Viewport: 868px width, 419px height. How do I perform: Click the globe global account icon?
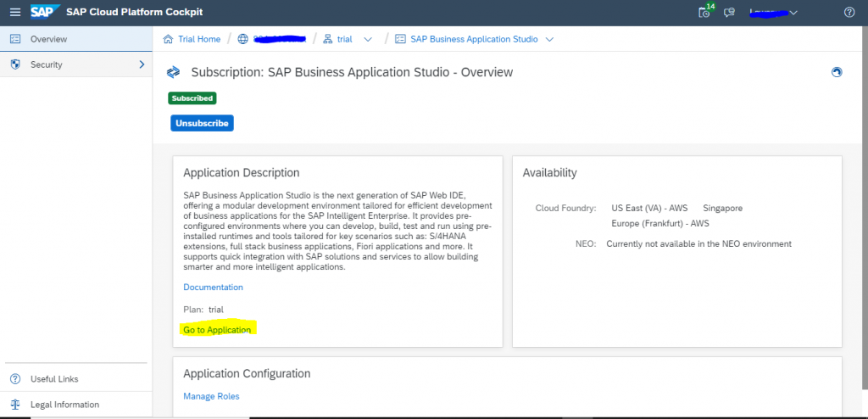(242, 39)
